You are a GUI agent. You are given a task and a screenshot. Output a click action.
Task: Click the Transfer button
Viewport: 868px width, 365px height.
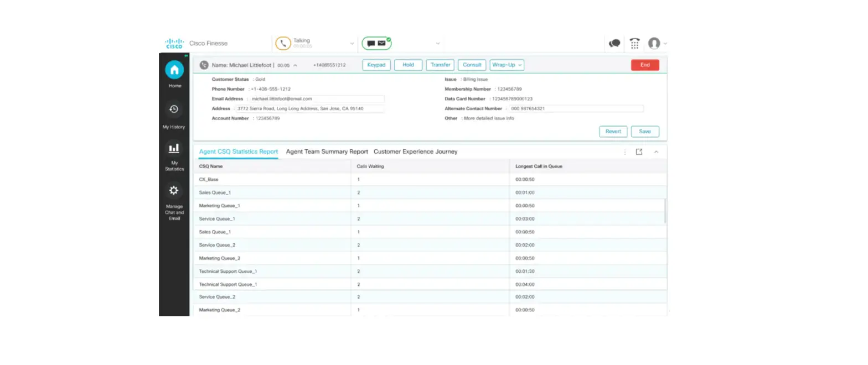pyautogui.click(x=440, y=65)
